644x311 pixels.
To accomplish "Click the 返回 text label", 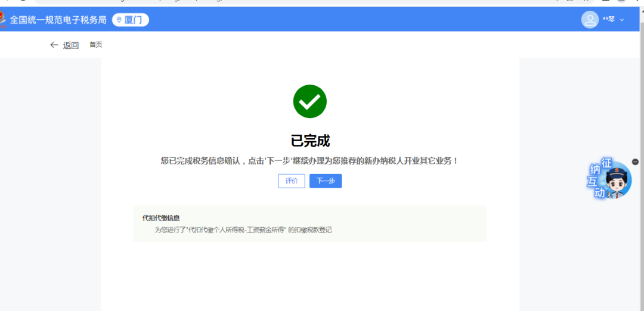I will [70, 45].
